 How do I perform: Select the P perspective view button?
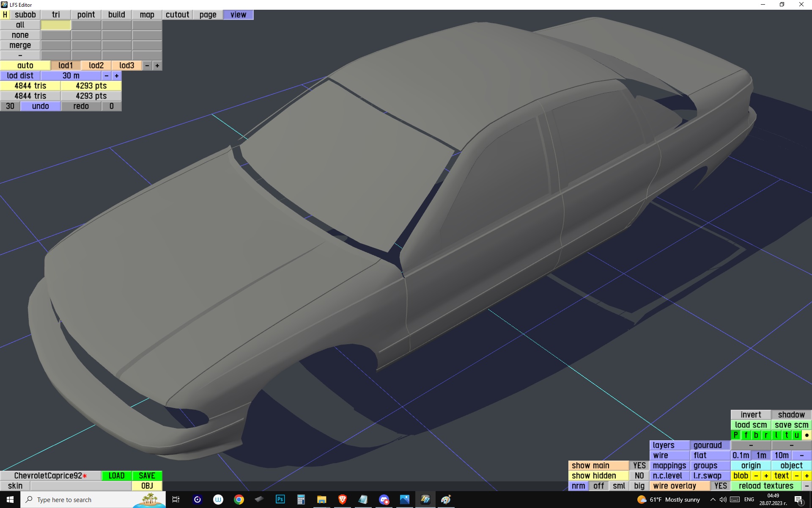coord(736,435)
